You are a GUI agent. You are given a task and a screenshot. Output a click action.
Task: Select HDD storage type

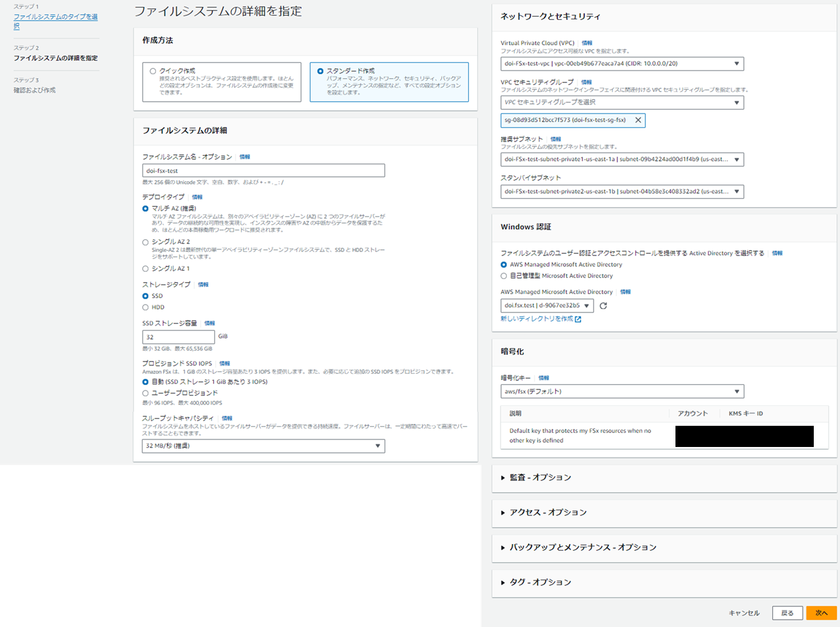tap(146, 307)
